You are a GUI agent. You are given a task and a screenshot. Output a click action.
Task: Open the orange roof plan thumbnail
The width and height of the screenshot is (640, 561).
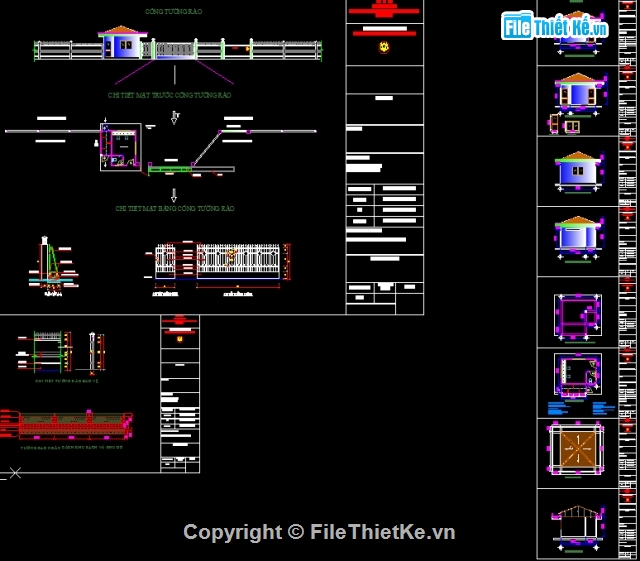[x=577, y=448]
